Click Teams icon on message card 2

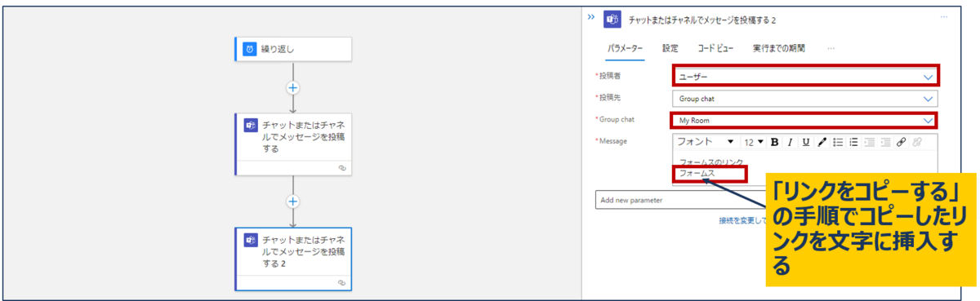[x=250, y=241]
